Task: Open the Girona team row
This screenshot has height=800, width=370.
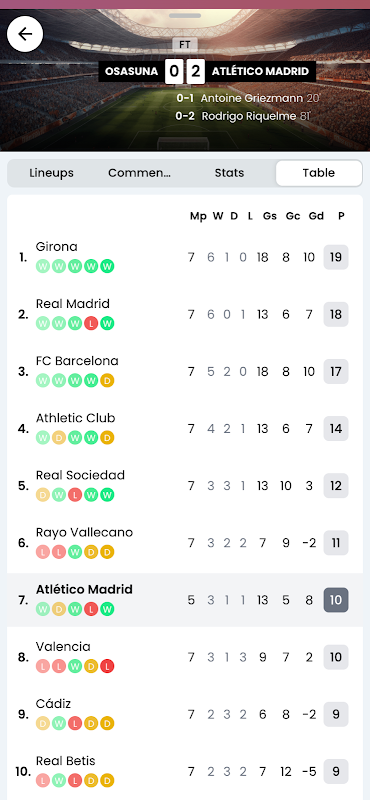Action: (x=185, y=257)
